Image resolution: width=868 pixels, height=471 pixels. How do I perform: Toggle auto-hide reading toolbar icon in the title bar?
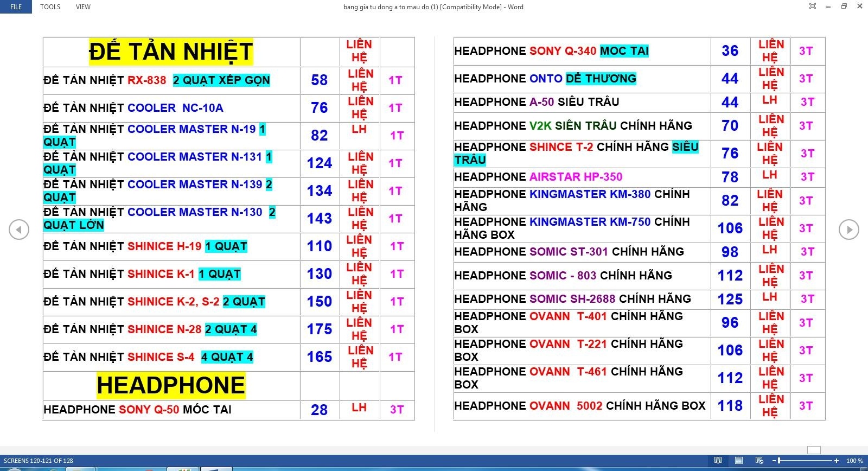point(812,7)
